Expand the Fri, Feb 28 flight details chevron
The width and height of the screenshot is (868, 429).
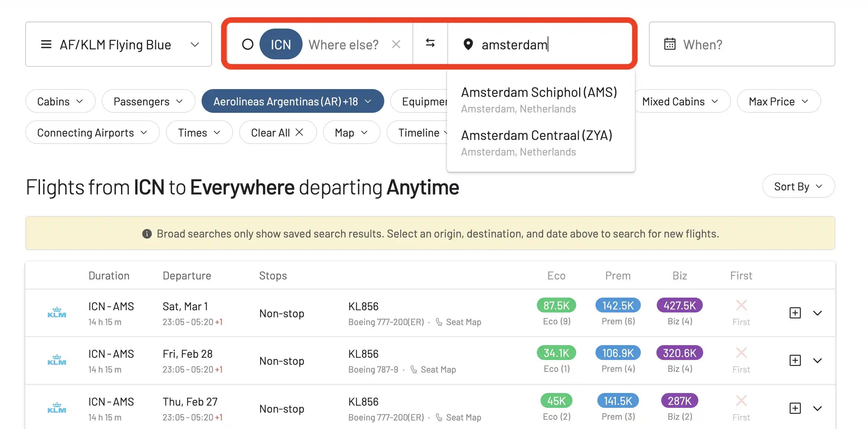click(818, 361)
